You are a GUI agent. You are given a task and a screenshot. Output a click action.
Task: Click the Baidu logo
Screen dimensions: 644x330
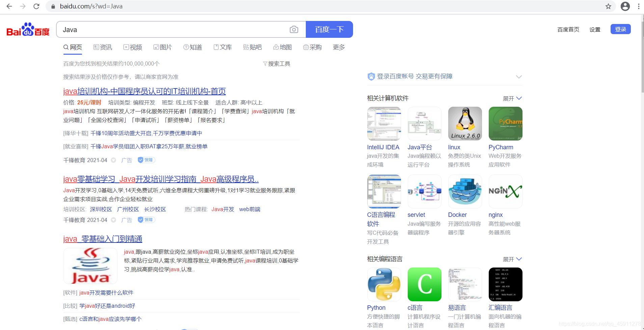coord(28,29)
